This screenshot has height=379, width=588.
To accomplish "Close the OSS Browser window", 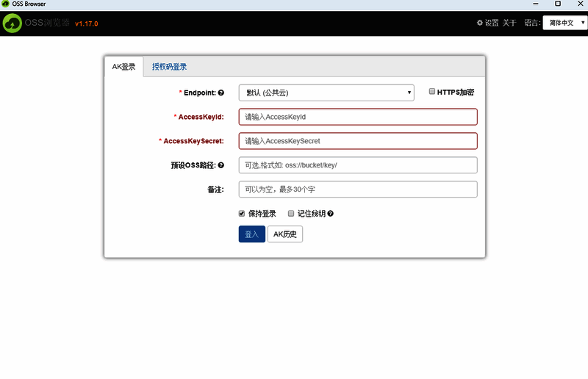I will coord(580,4).
